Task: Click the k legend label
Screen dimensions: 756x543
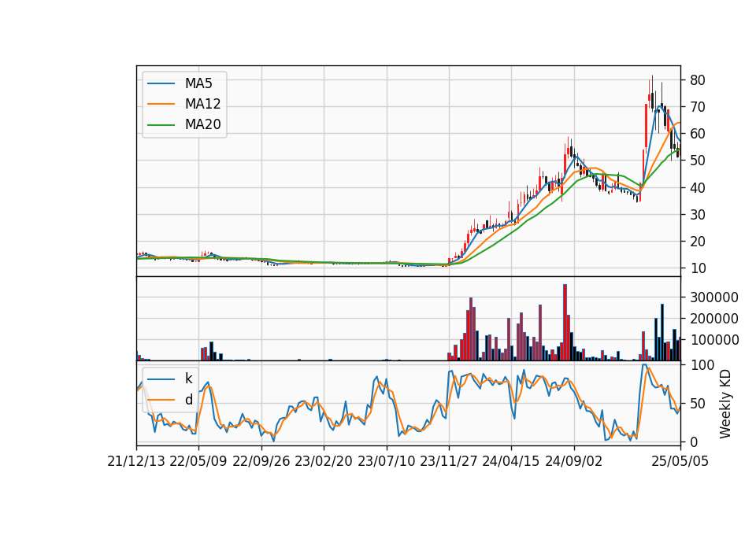Action: 188,379
